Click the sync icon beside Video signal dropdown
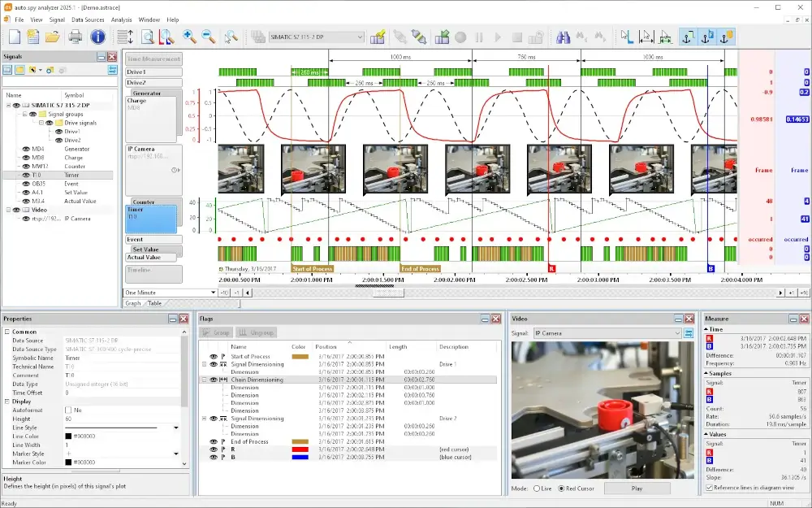This screenshot has width=812, height=508. click(x=689, y=333)
